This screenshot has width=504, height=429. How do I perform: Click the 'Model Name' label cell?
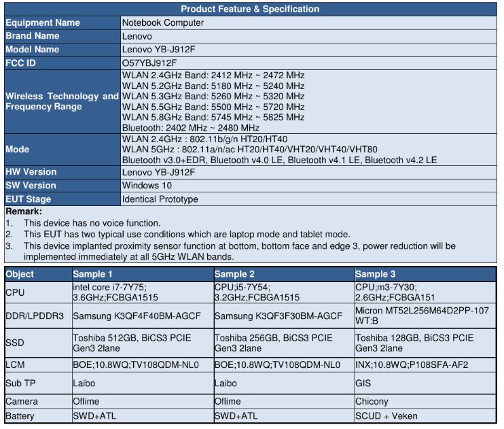(x=62, y=50)
